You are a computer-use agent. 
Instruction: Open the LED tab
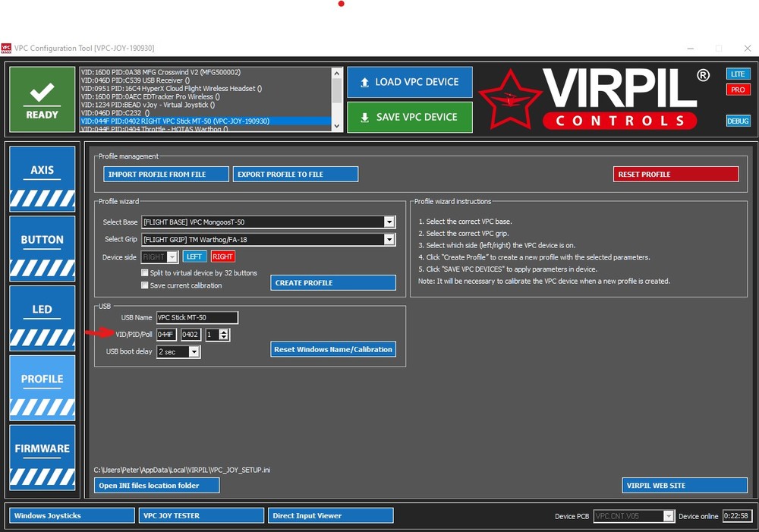[x=42, y=319]
